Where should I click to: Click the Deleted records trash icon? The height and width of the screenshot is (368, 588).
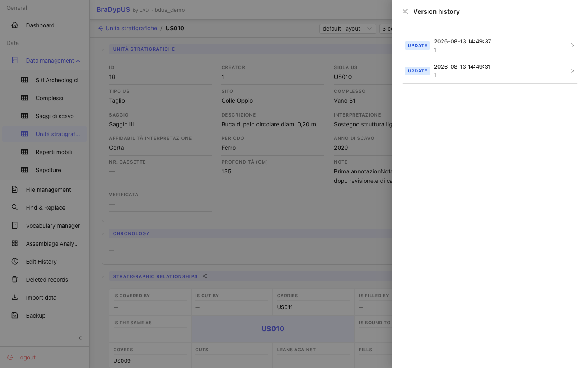click(15, 280)
